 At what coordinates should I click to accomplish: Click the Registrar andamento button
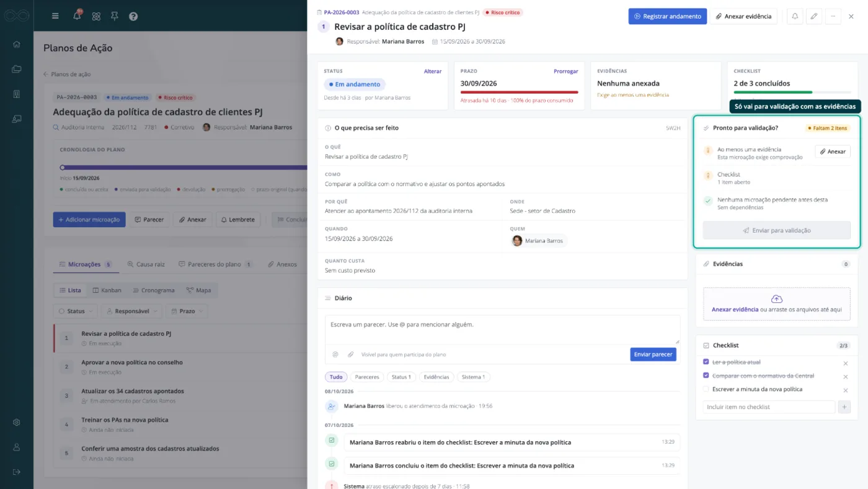point(668,16)
